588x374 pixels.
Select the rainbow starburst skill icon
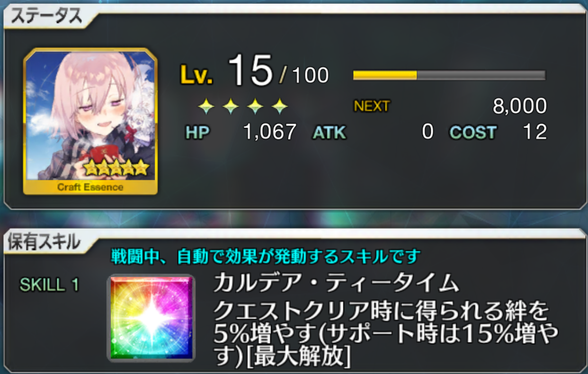tap(151, 318)
